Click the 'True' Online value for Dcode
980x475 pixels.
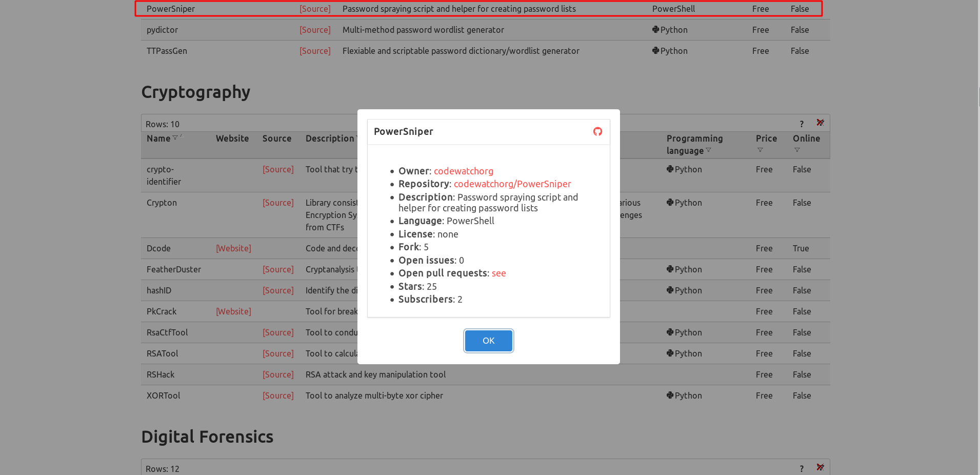coord(801,249)
